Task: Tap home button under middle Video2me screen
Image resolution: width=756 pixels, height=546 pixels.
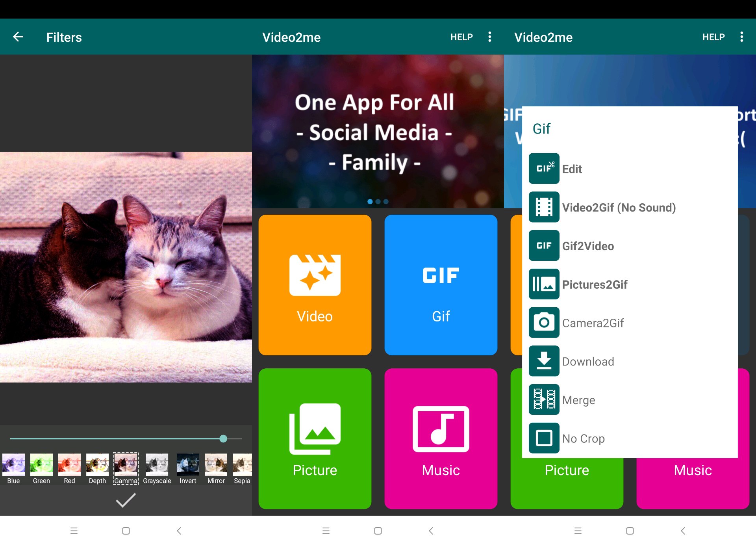Action: click(x=378, y=531)
